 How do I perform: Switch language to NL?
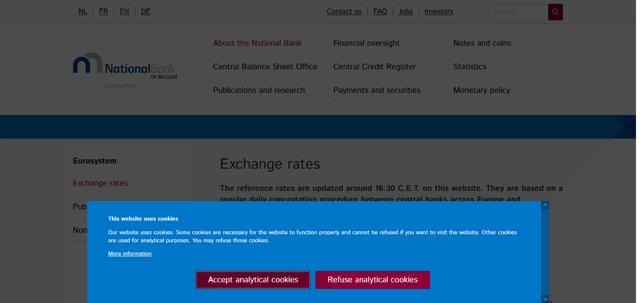coord(83,11)
